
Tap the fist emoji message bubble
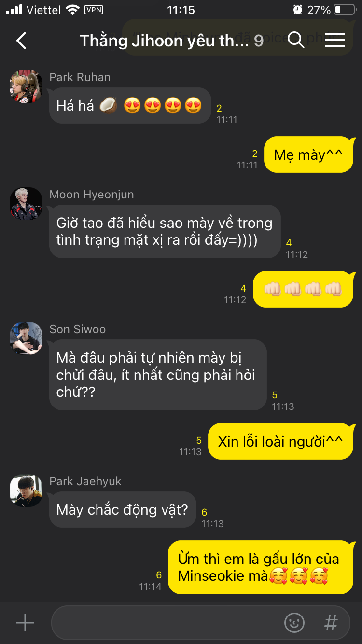(x=304, y=289)
